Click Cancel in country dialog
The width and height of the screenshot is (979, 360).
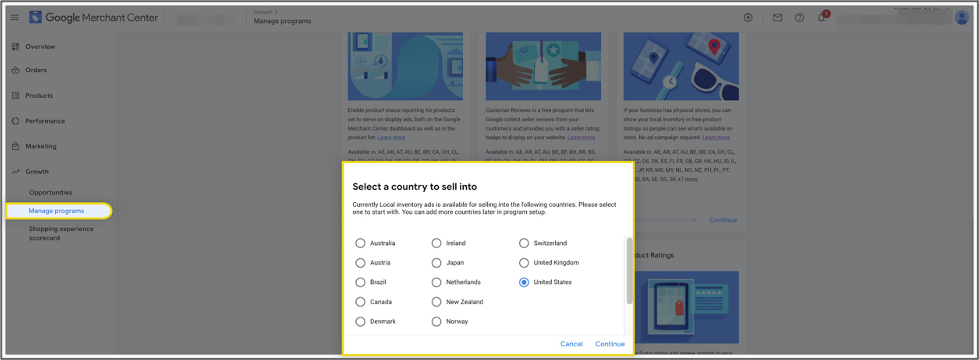(571, 344)
